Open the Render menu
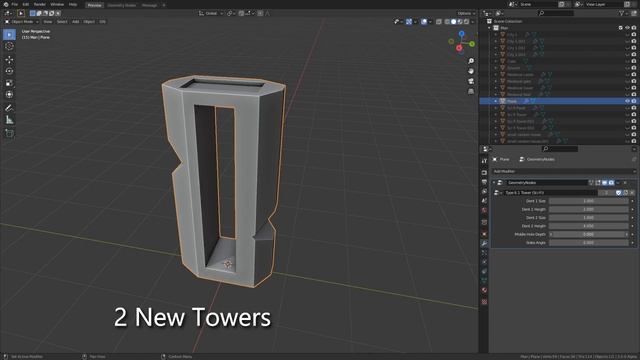640x360 pixels. (x=40, y=4)
